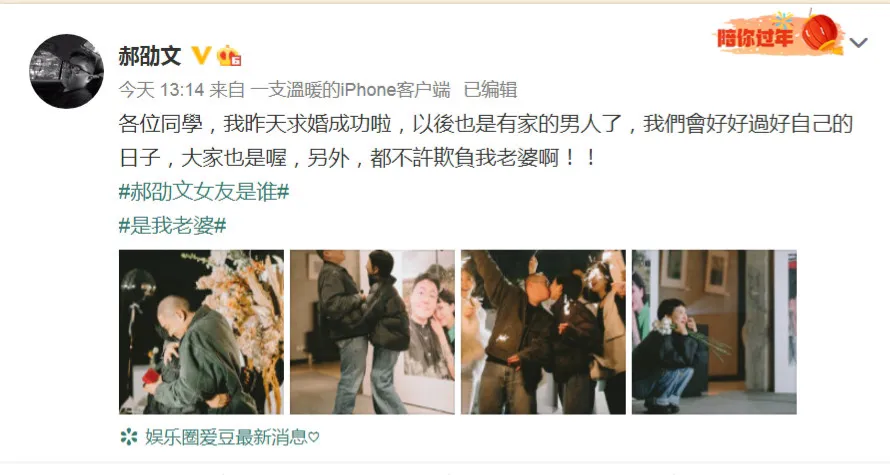Viewport: 890px width, 475px height.
Task: Click the post body text
Action: pos(486,141)
